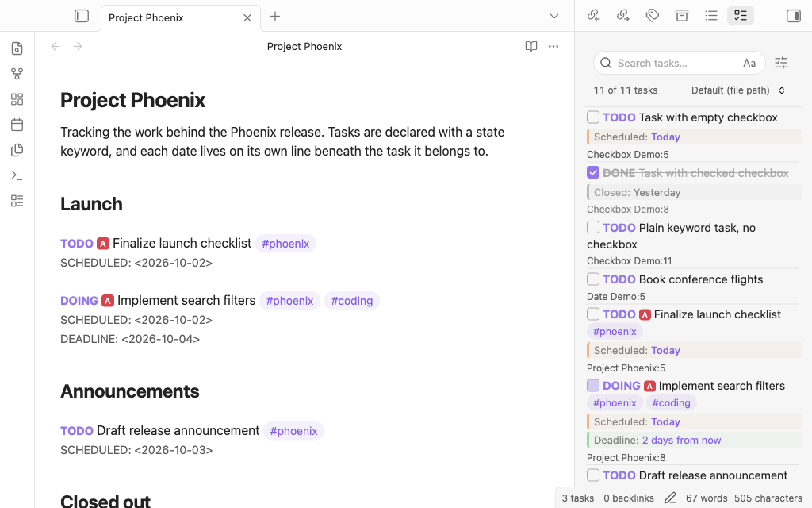Click DOING keyword in the editor
The image size is (812, 508).
click(79, 301)
